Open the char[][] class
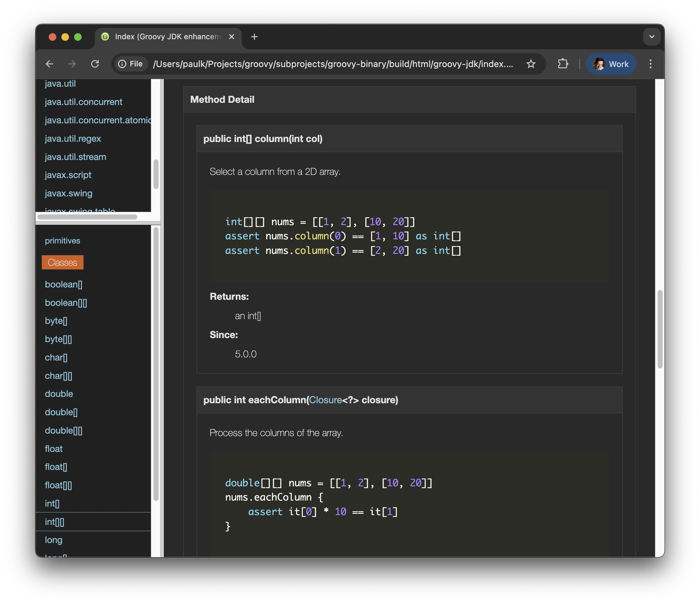 pos(59,376)
